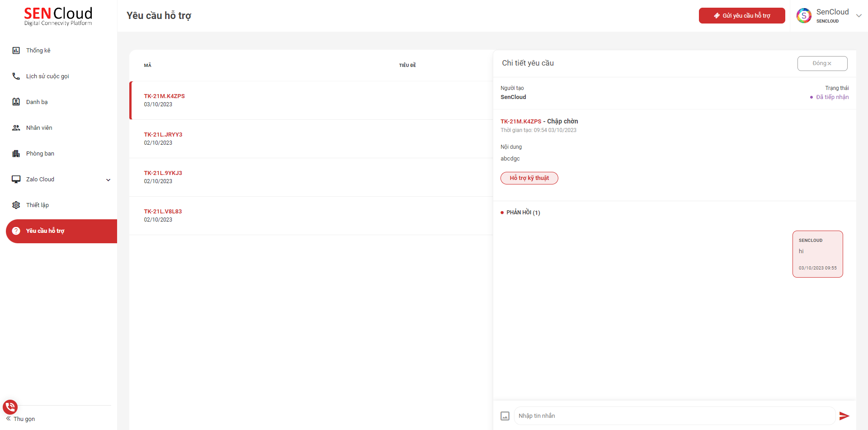Image resolution: width=868 pixels, height=430 pixels.
Task: Close the request detail panel with Đóng
Action: (822, 64)
